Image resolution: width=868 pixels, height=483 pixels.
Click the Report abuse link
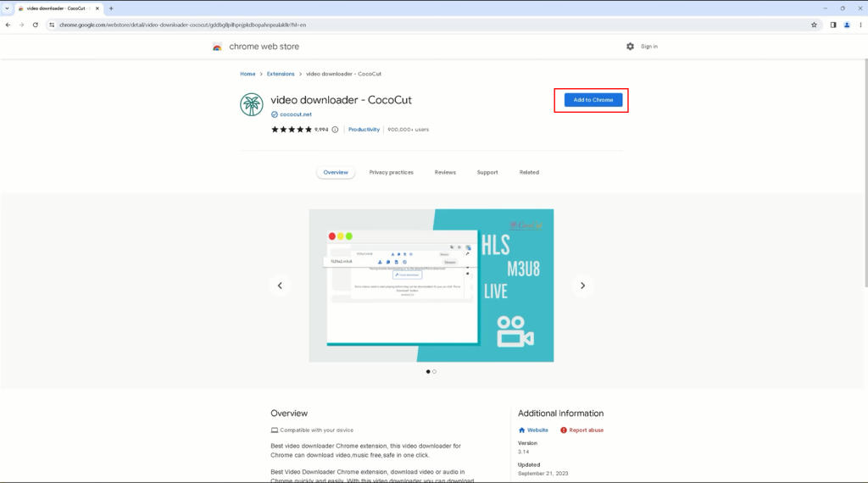(587, 430)
